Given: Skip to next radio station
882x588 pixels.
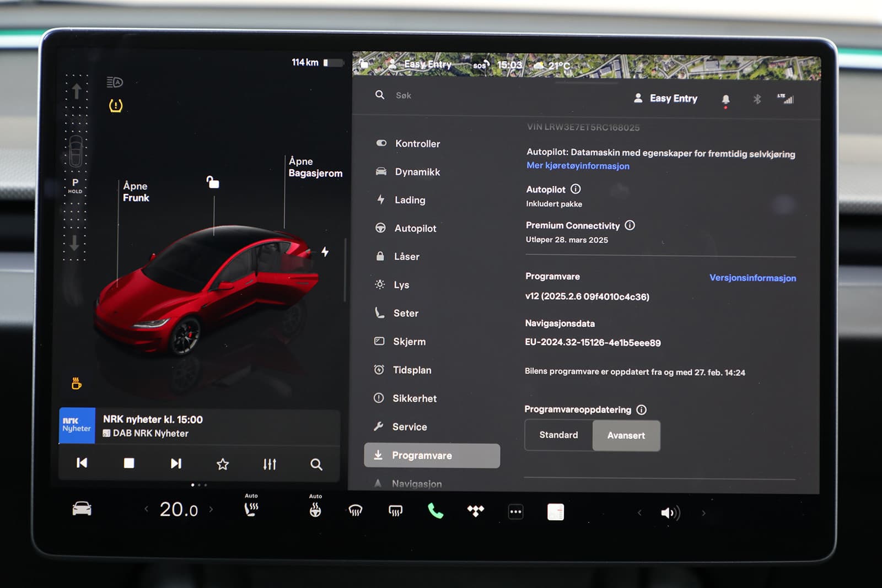Looking at the screenshot, I should (176, 463).
